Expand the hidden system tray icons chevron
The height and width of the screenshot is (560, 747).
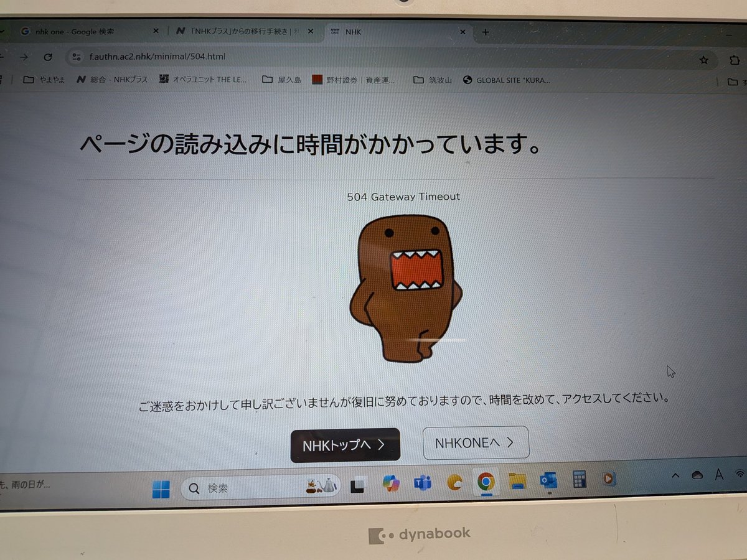tap(675, 476)
